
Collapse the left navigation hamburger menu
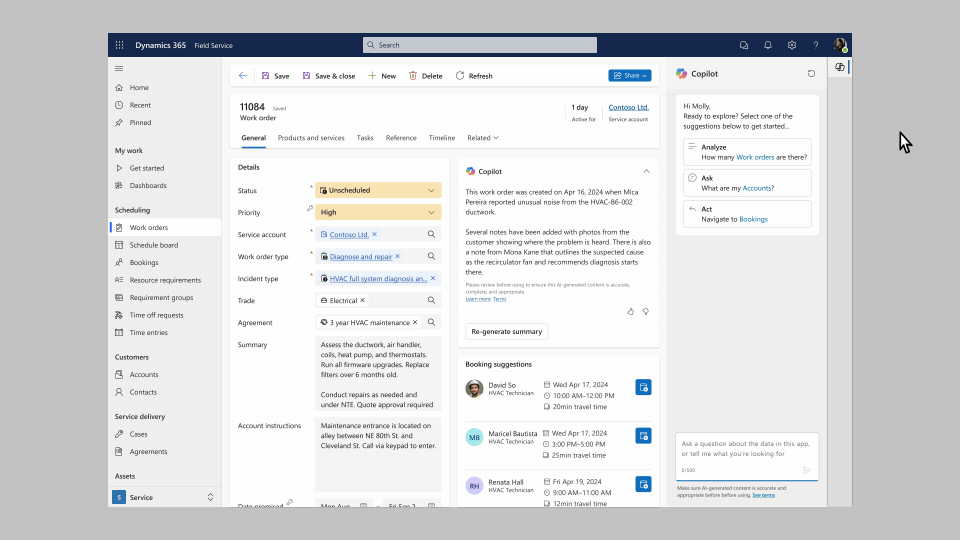click(x=119, y=68)
